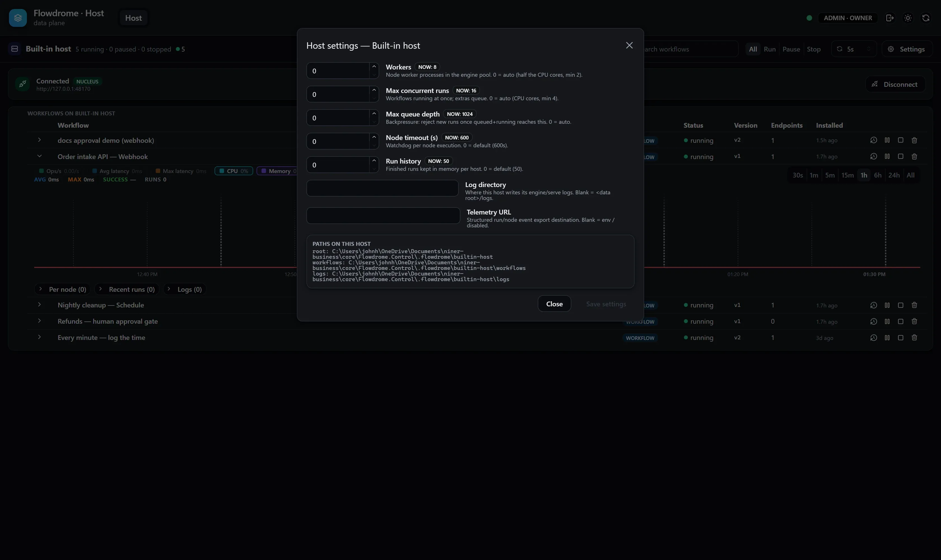Switch chart range to 30s
941x560 pixels.
(x=798, y=175)
